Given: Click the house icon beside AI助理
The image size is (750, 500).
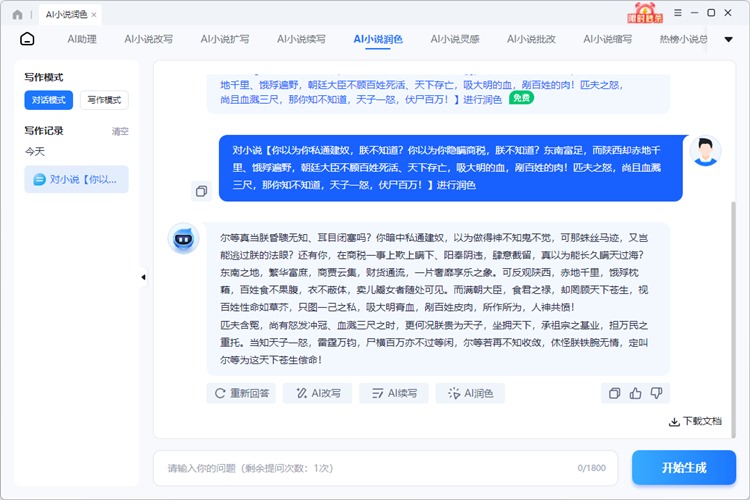Looking at the screenshot, I should point(27,39).
